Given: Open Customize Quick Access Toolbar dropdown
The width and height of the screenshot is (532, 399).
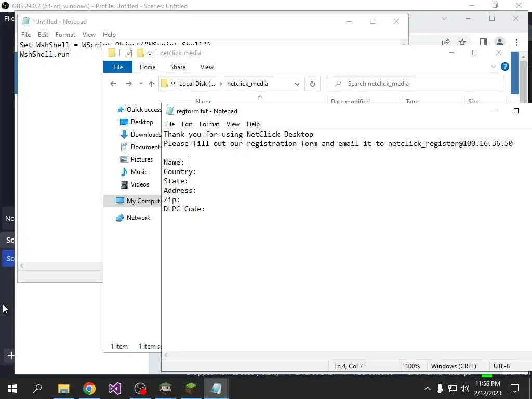Looking at the screenshot, I should (150, 54).
